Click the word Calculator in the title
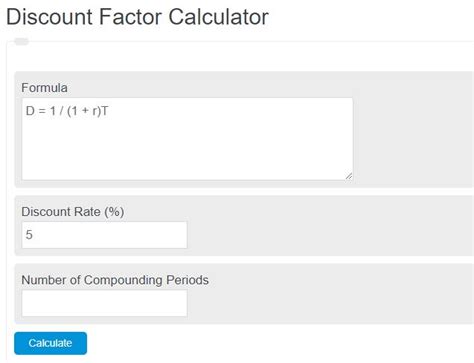The width and height of the screenshot is (474, 363). click(219, 17)
